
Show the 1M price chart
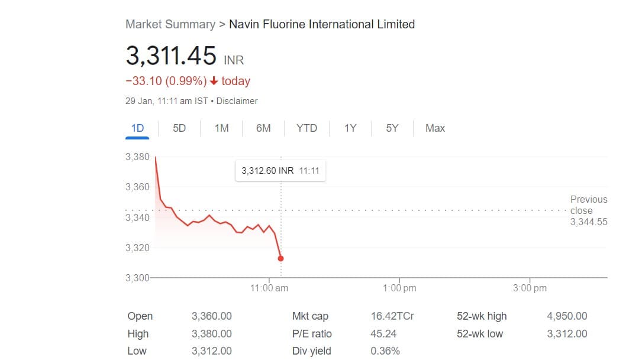point(221,128)
